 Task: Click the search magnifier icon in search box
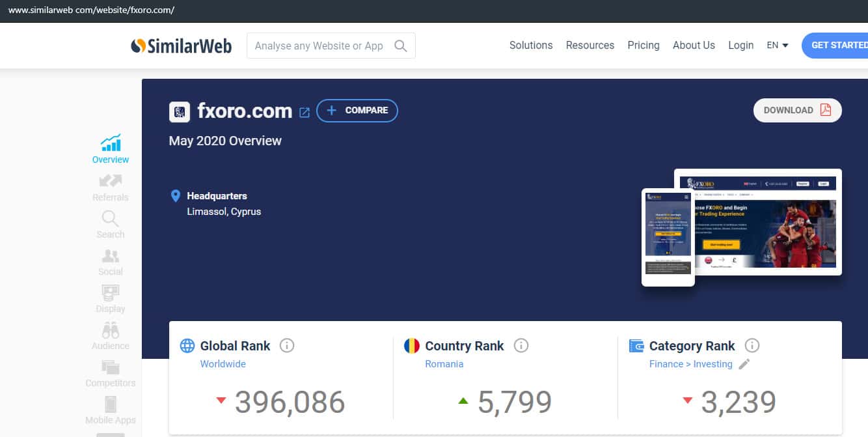[x=401, y=46]
